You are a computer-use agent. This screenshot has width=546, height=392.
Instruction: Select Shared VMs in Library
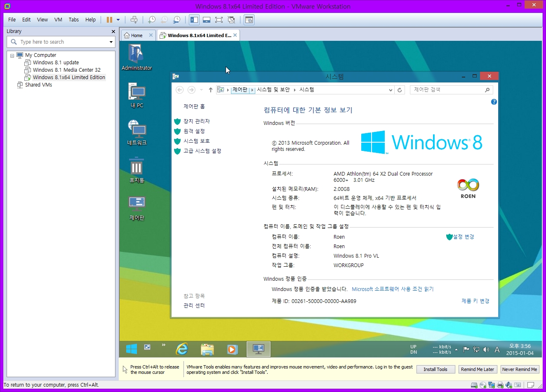(38, 85)
